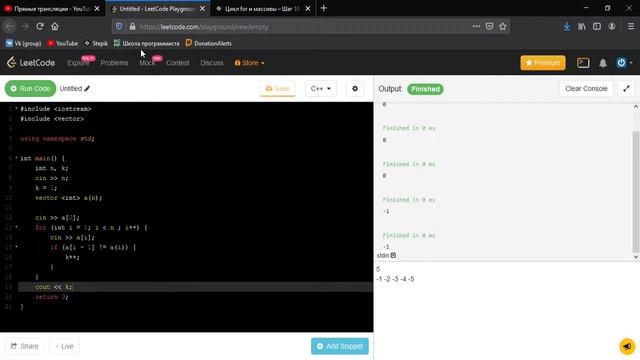Viewport: 640px width, 360px height.
Task: Open Firefox hamburger menu
Action: coord(631,27)
